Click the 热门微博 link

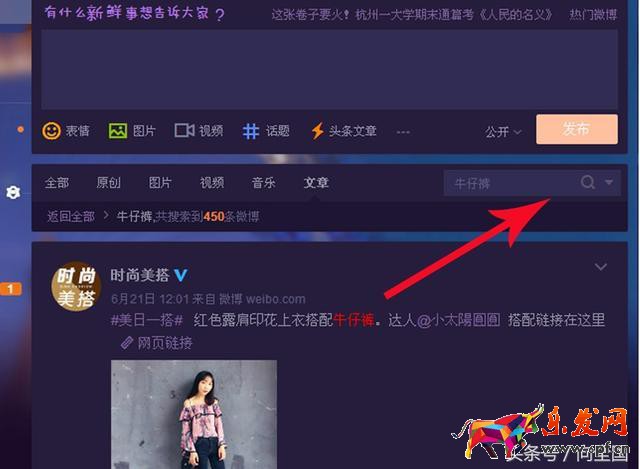[593, 15]
